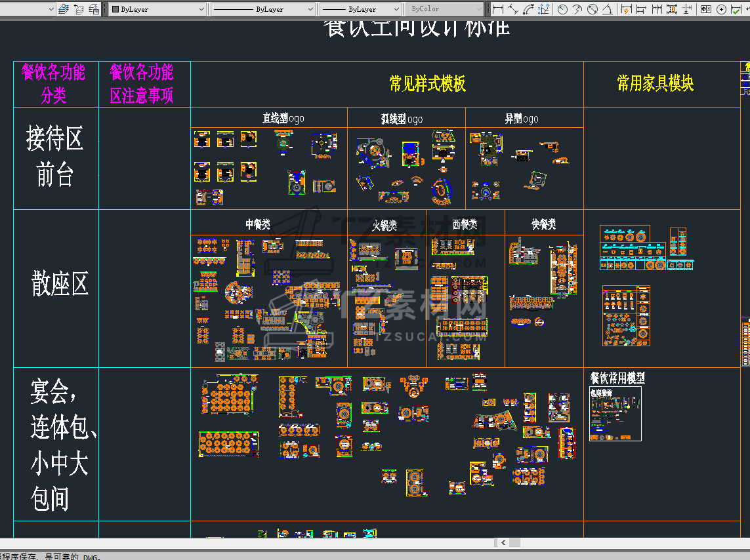Select the Continue dimension tool
750x560 pixels.
pos(657,9)
